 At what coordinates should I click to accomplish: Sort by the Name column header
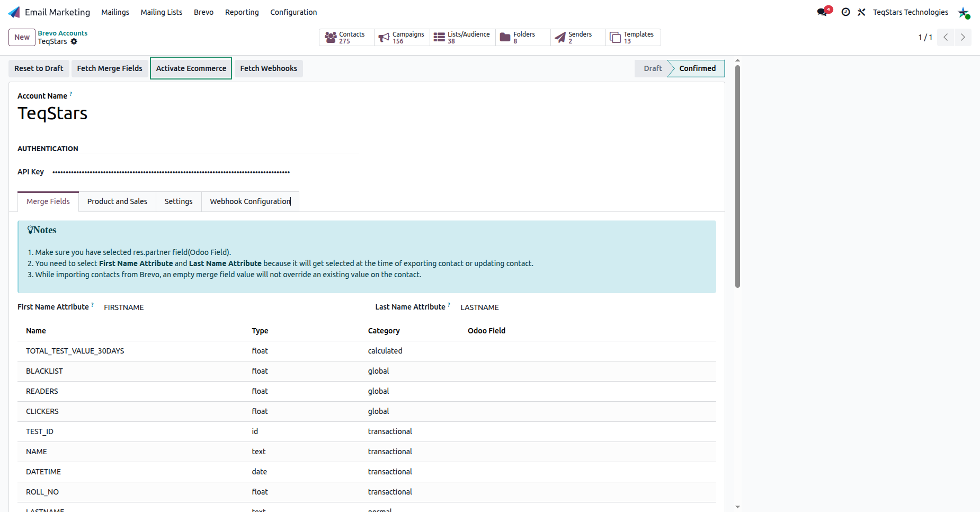[36, 331]
